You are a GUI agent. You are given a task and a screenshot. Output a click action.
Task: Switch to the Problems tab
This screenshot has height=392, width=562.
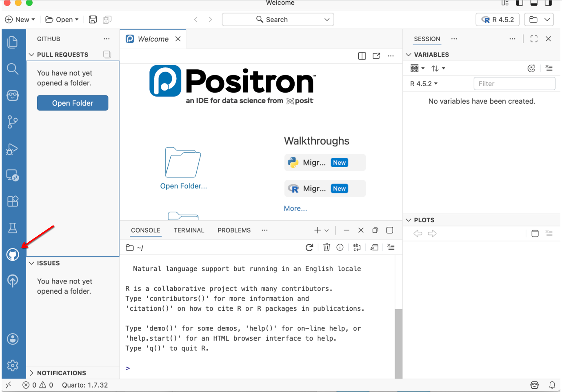pos(234,230)
